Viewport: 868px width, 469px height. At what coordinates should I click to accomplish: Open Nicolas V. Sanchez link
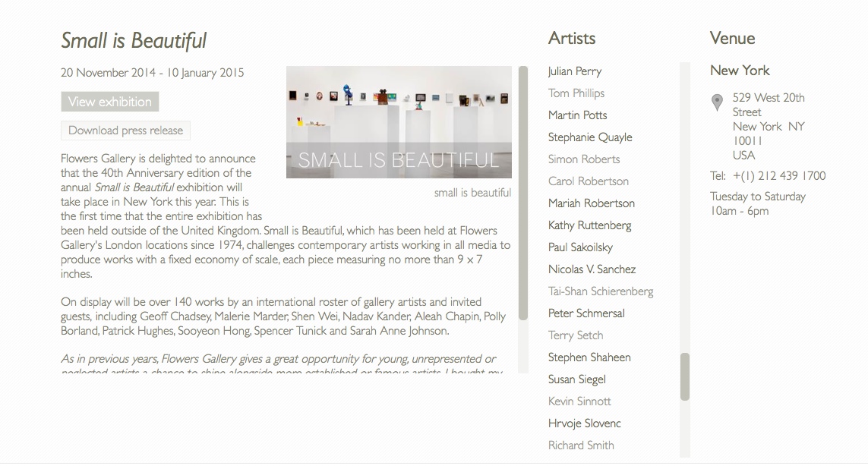(x=592, y=269)
